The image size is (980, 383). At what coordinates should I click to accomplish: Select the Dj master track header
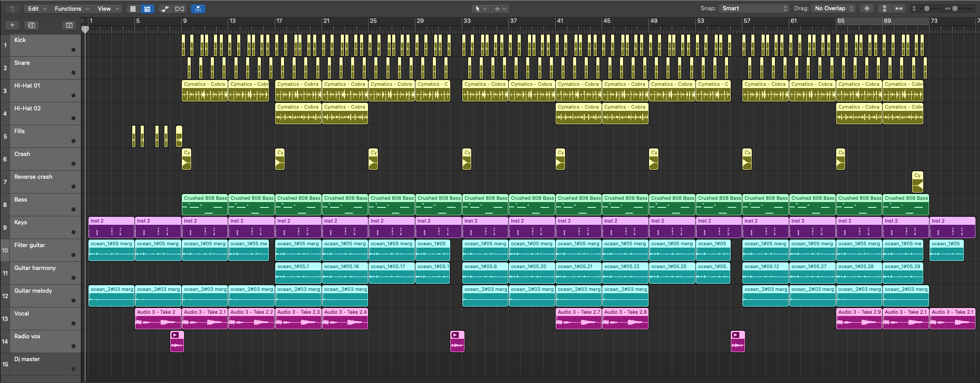(x=41, y=364)
